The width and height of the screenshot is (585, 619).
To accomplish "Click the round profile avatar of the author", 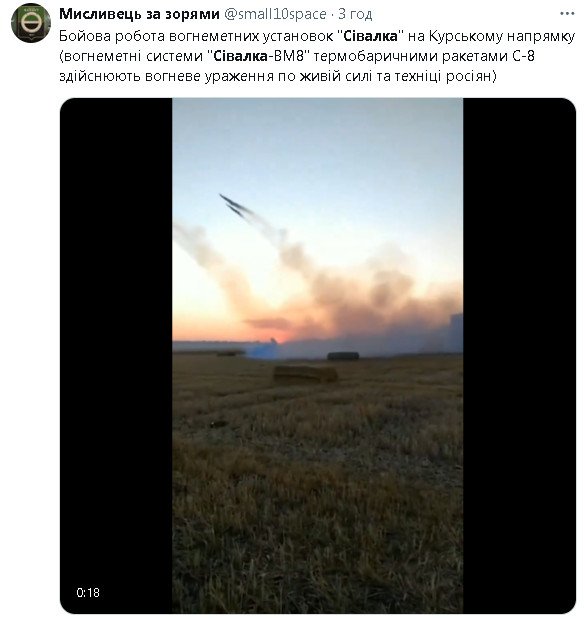I will 31,23.
